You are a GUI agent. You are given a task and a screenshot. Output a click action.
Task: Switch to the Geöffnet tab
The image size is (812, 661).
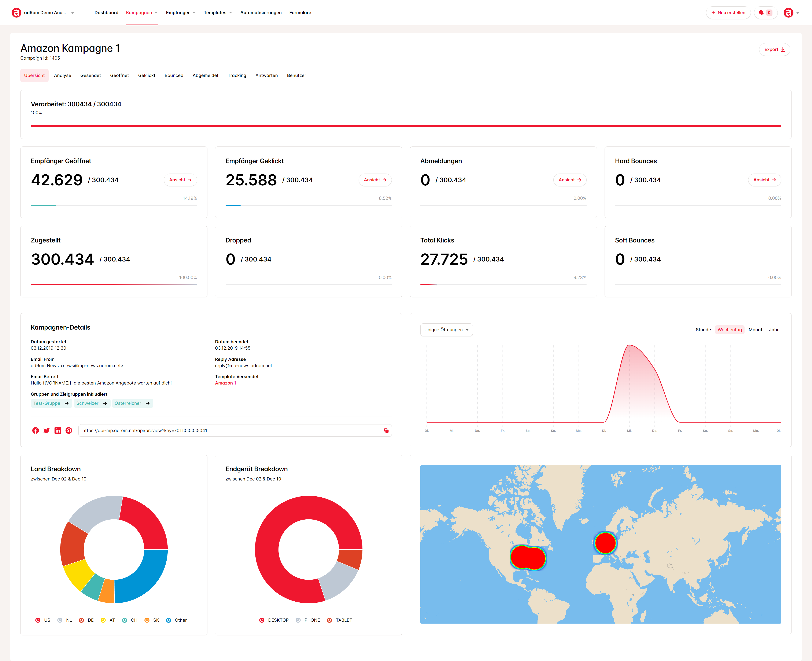pos(120,75)
